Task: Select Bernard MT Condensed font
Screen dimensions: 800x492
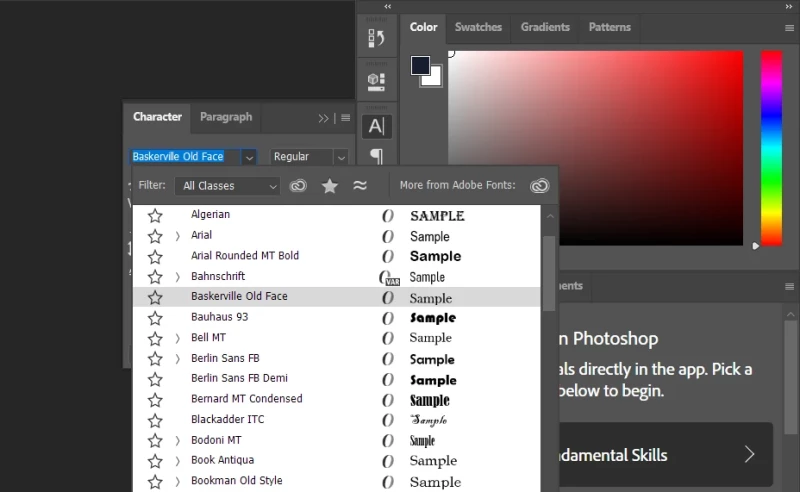Action: tap(246, 399)
